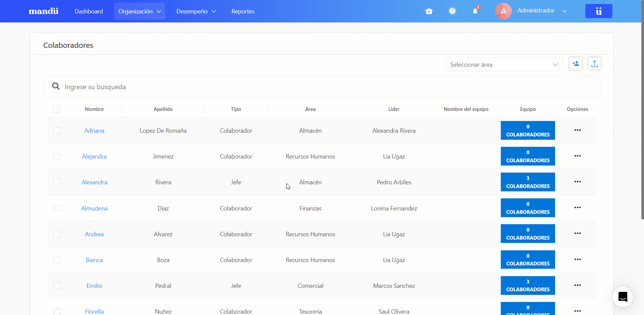Open Alejandra's profile link
644x315 pixels.
point(94,156)
